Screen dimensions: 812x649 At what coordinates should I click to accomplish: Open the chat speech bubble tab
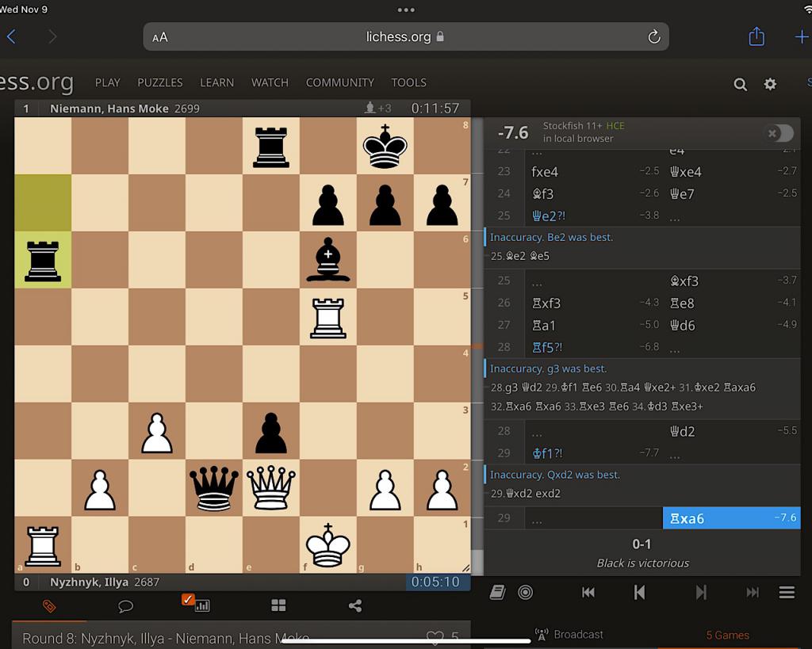tap(125, 605)
